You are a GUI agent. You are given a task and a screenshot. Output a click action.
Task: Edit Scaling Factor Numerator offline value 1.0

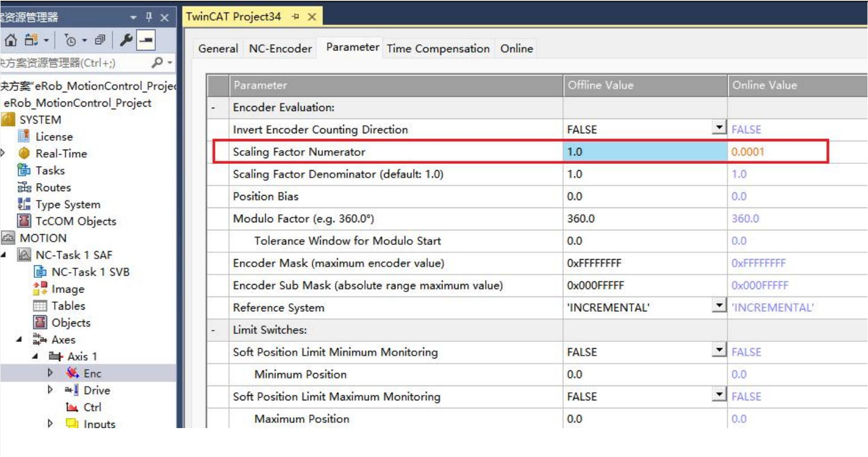(645, 151)
